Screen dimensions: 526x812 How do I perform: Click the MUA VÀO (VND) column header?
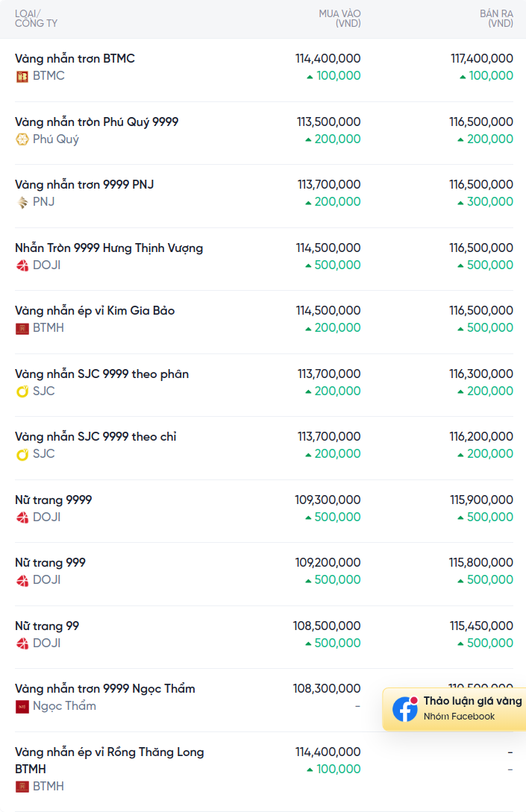pos(340,18)
